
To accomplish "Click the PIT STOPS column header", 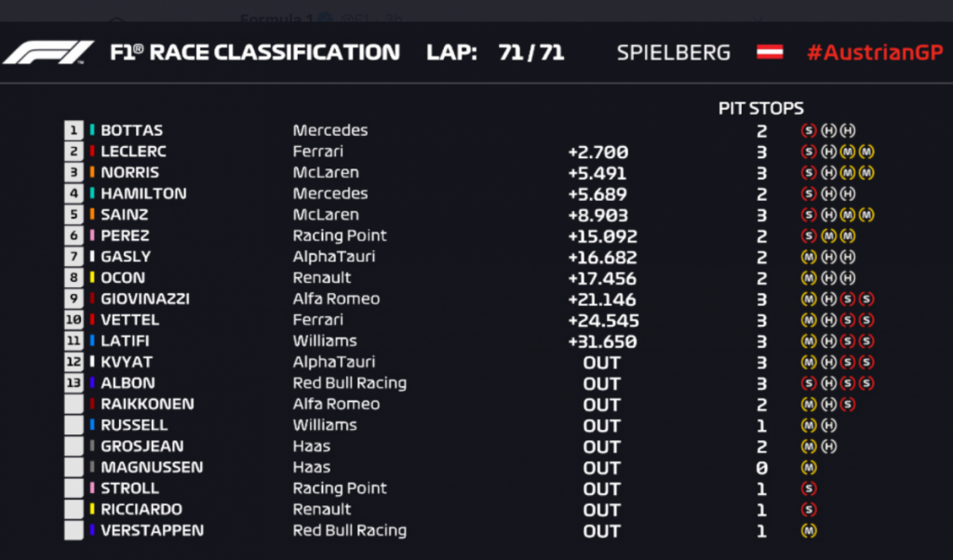I will [760, 108].
